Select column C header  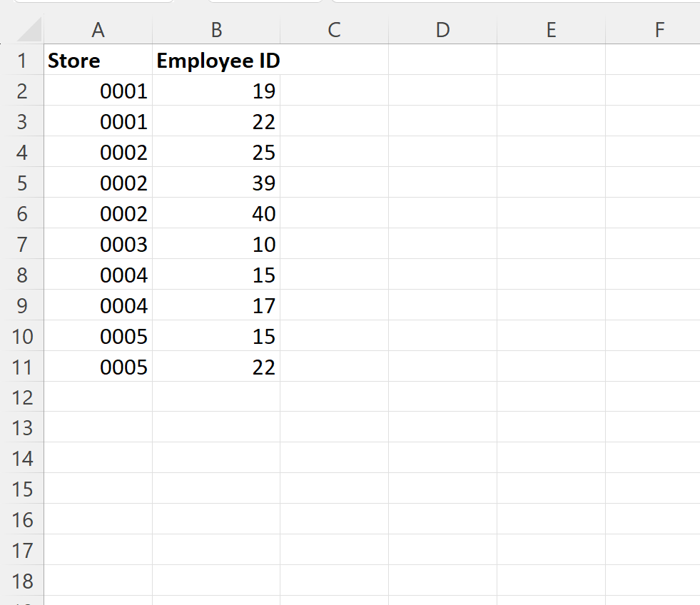pyautogui.click(x=333, y=30)
